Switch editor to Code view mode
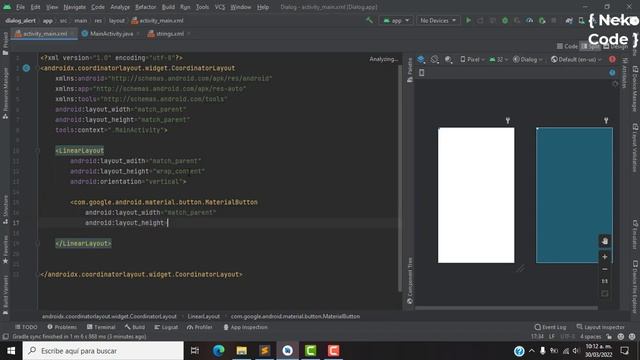The image size is (640, 360). [x=567, y=47]
